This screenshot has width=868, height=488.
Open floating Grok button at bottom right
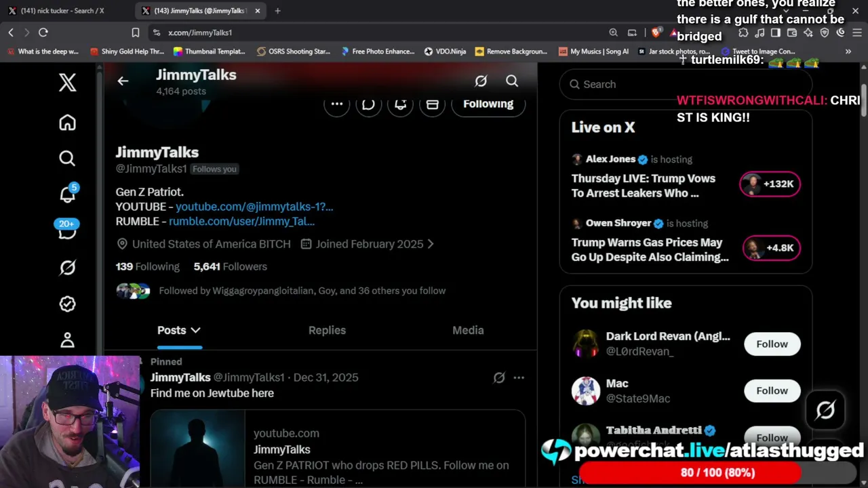click(825, 410)
